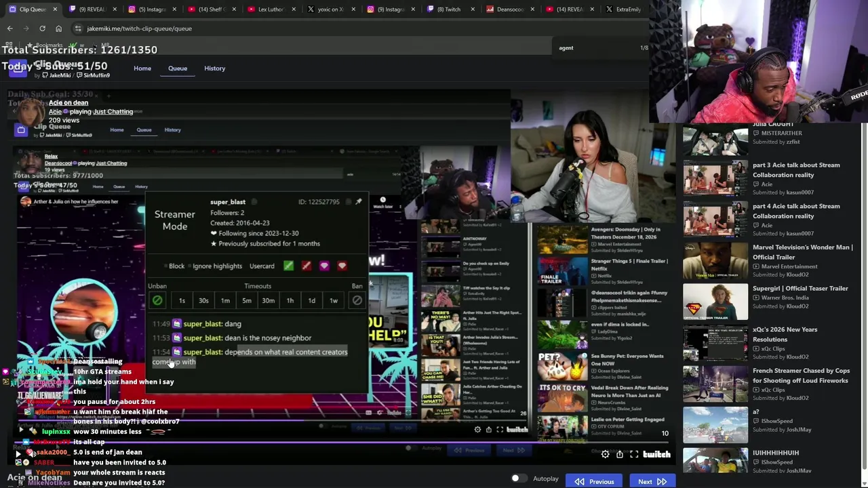Click the Next clip button

point(652,481)
